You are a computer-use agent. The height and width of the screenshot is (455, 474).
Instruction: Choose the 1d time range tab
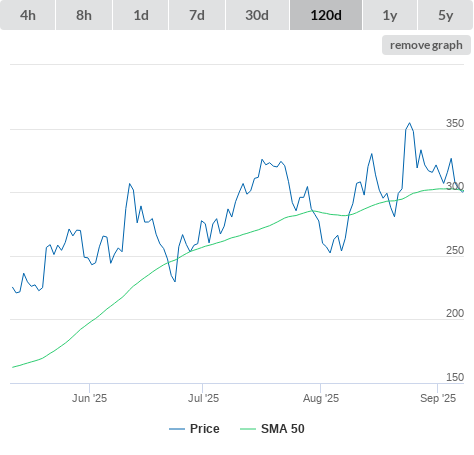click(141, 15)
